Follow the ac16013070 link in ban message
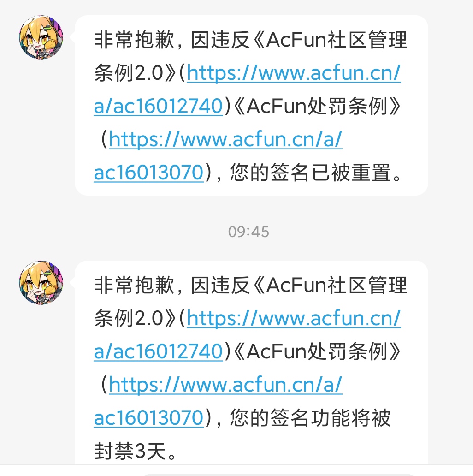473x476 pixels. pos(148,418)
